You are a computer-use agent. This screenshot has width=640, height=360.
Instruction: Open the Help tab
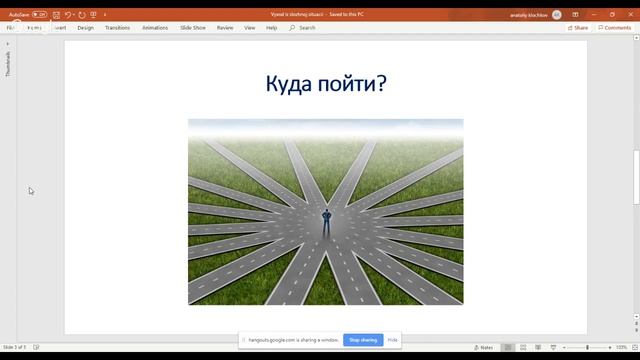pyautogui.click(x=271, y=28)
